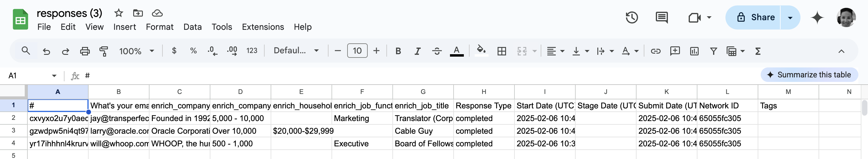
Task: Star the responses (3) document
Action: pyautogui.click(x=118, y=13)
